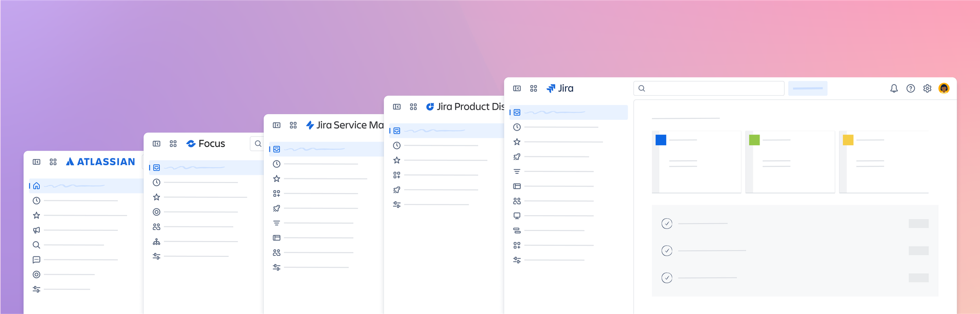Open the settings gear in Jira's top bar
This screenshot has height=314, width=980.
click(x=927, y=89)
